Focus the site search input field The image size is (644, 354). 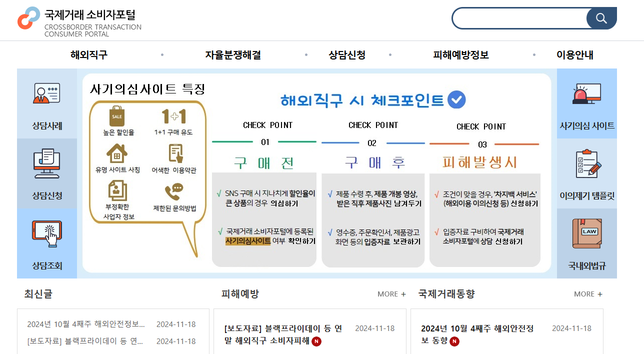point(520,18)
